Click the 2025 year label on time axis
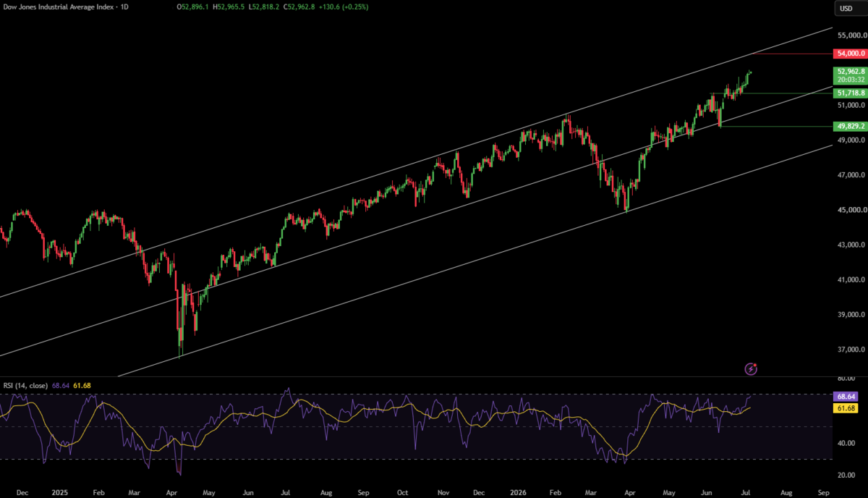This screenshot has height=498, width=868. point(59,491)
